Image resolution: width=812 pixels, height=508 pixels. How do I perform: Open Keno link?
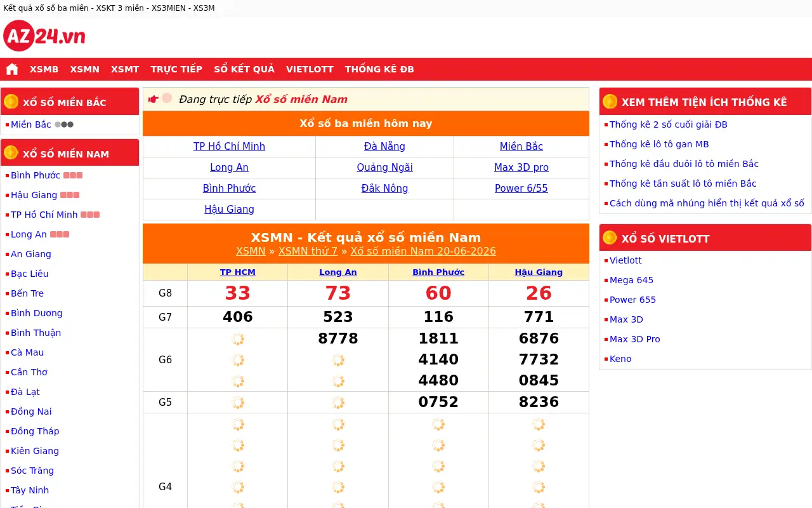[x=620, y=359]
